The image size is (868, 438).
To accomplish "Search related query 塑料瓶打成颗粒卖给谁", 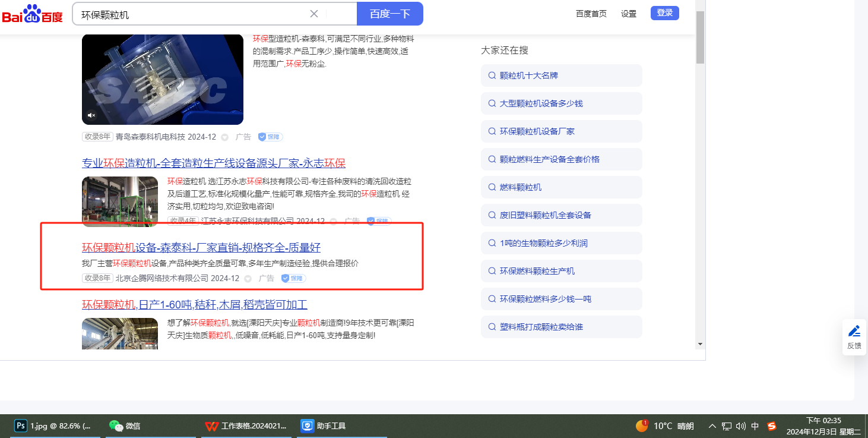I will pos(562,327).
